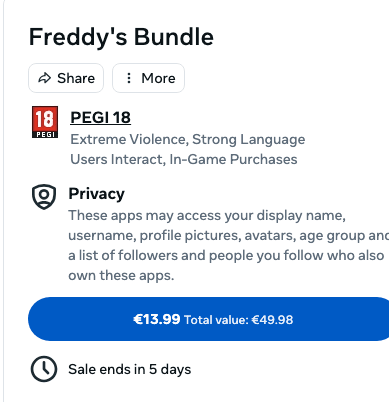Click the three-dot vertical ellipsis icon
The height and width of the screenshot is (402, 389).
[129, 78]
